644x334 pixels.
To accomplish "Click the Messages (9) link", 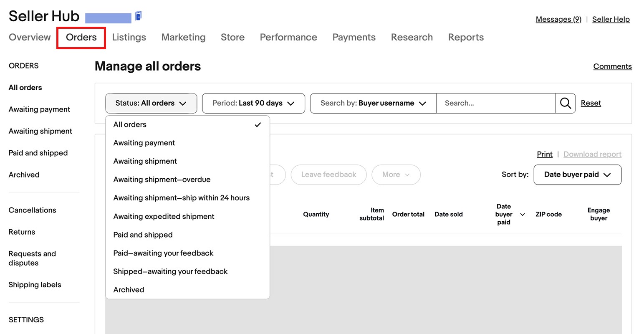I will pyautogui.click(x=558, y=19).
